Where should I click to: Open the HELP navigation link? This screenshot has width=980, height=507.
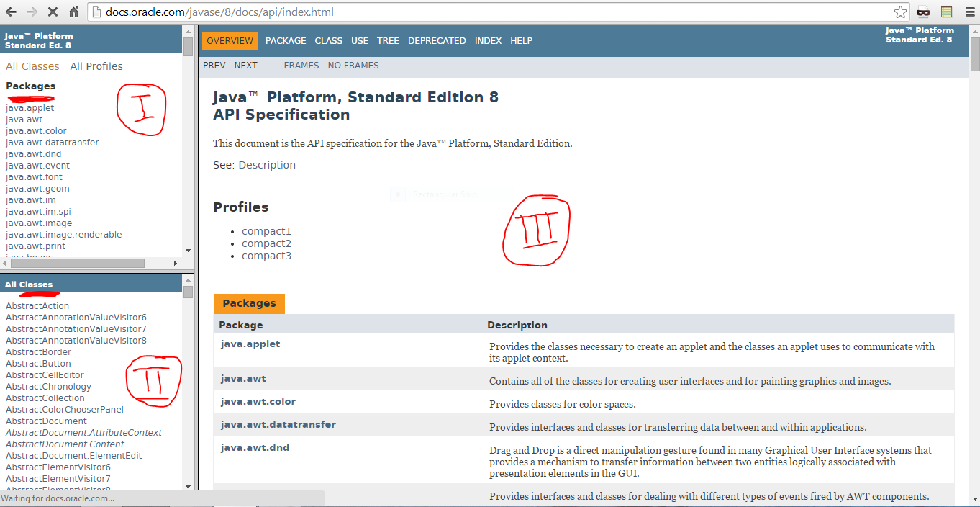coord(522,41)
